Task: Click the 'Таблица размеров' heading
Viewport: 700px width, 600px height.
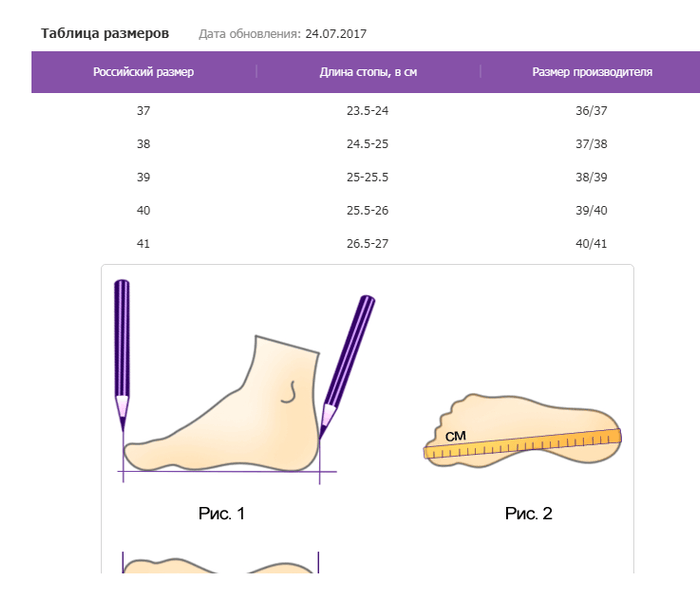Action: point(105,33)
